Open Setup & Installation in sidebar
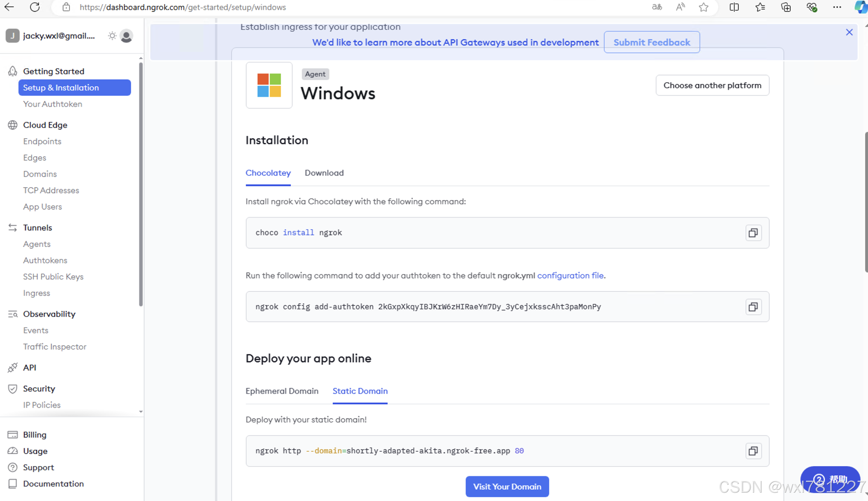The height and width of the screenshot is (501, 868). [x=75, y=87]
